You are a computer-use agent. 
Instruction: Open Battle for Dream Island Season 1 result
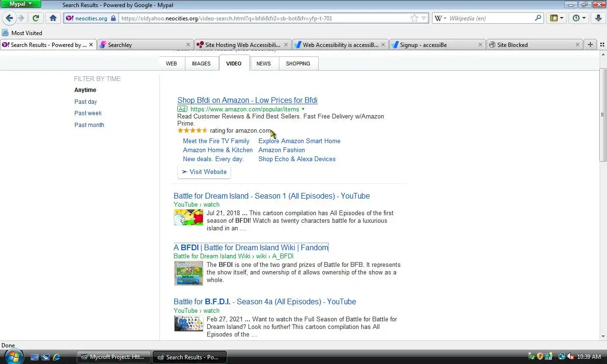pos(272,196)
